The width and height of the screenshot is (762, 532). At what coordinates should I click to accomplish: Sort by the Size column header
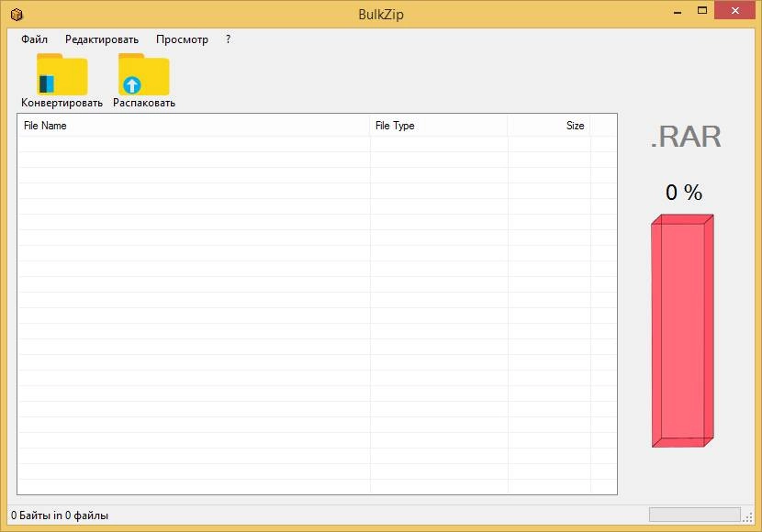pyautogui.click(x=549, y=126)
